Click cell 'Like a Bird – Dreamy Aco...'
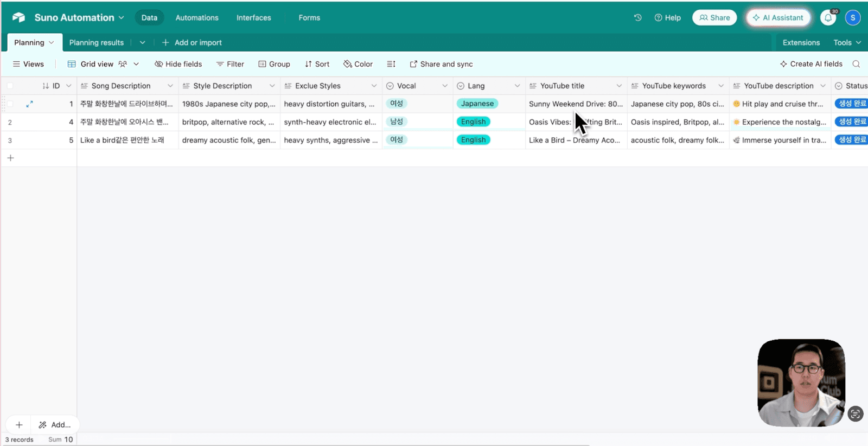 [x=576, y=140]
